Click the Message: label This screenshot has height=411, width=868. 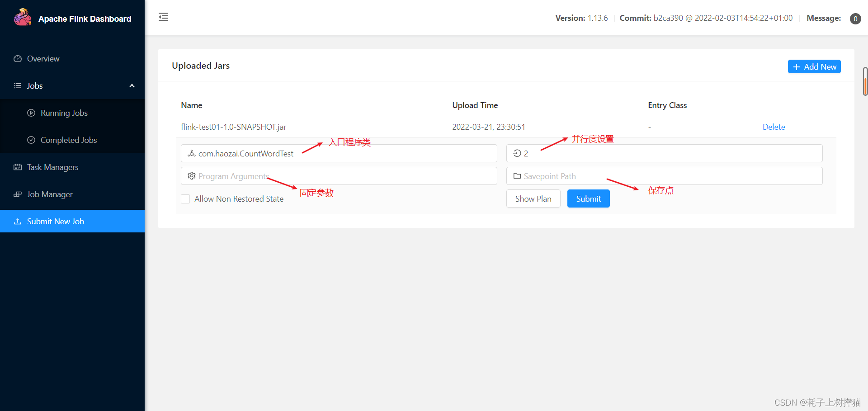click(x=824, y=18)
